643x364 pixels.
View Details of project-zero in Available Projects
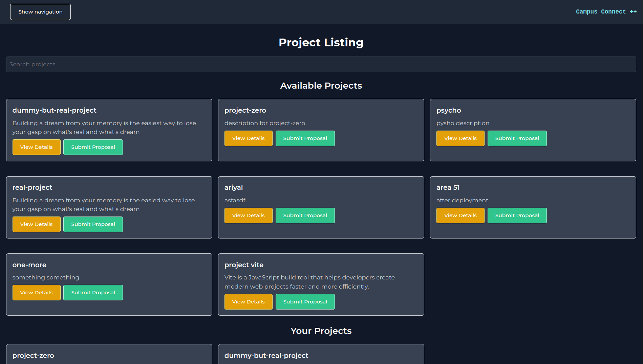pyautogui.click(x=249, y=138)
